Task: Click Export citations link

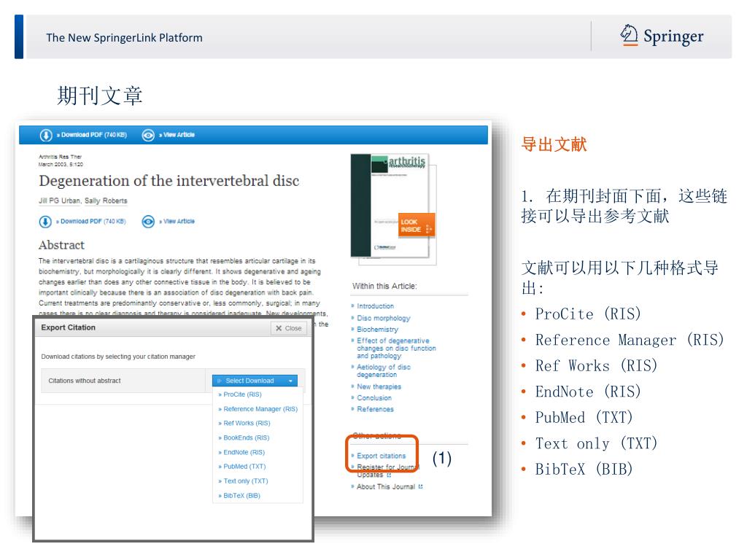Action: click(x=381, y=456)
